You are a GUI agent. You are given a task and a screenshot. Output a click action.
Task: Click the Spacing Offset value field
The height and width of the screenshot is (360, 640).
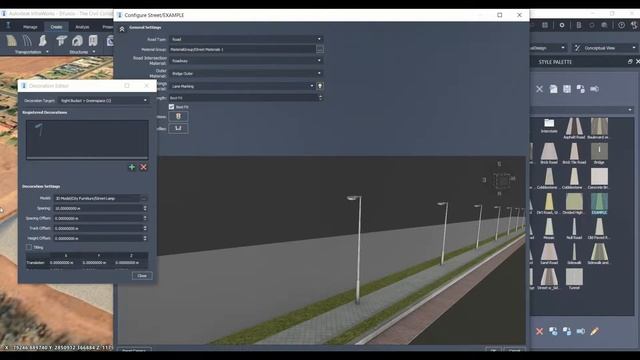pyautogui.click(x=98, y=218)
